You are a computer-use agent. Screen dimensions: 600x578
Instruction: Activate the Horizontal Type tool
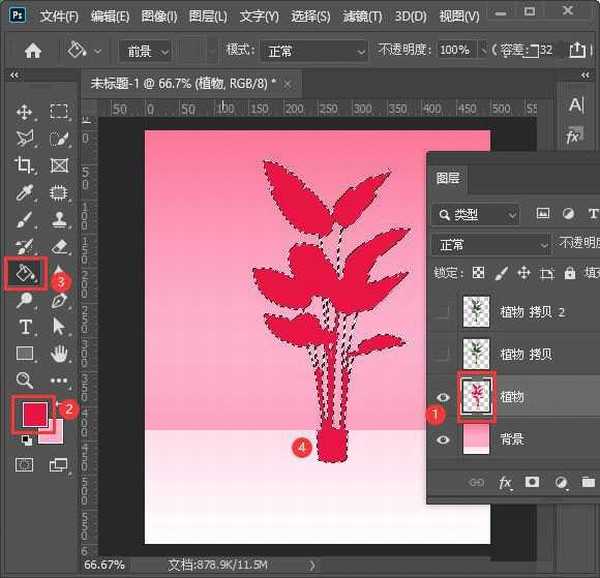pos(25,326)
